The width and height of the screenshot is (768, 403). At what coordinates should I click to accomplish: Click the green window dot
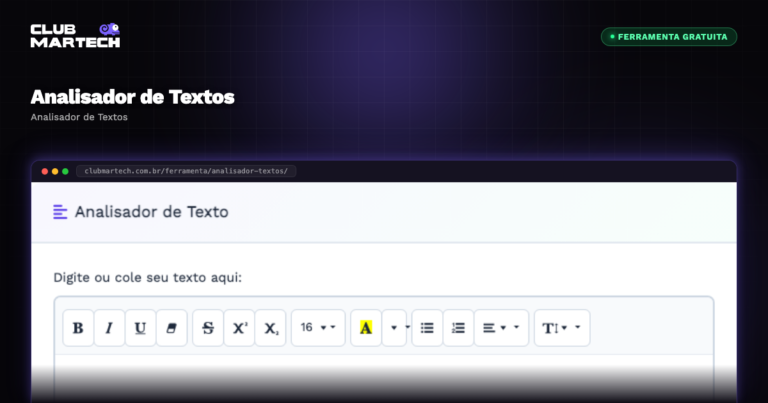[65, 171]
